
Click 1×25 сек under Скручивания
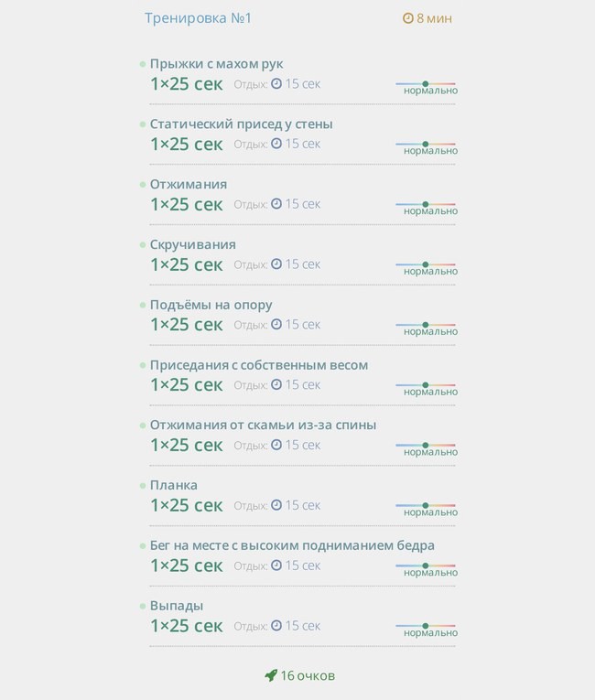click(186, 264)
